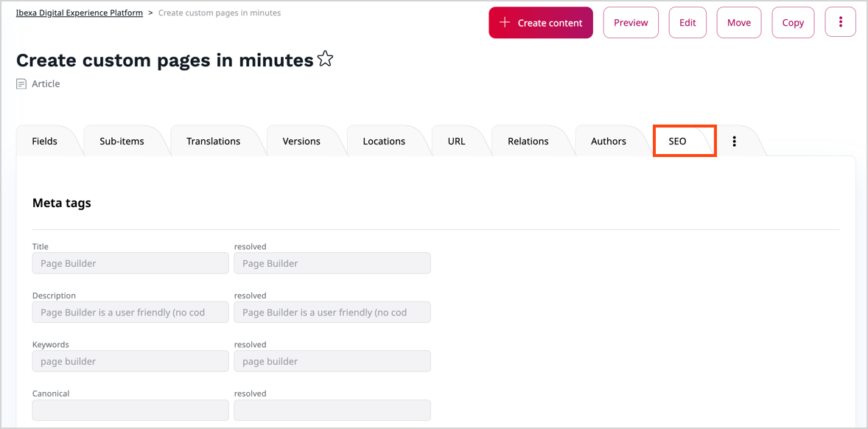Star the article as a favorite
The width and height of the screenshot is (868, 429).
pyautogui.click(x=325, y=59)
